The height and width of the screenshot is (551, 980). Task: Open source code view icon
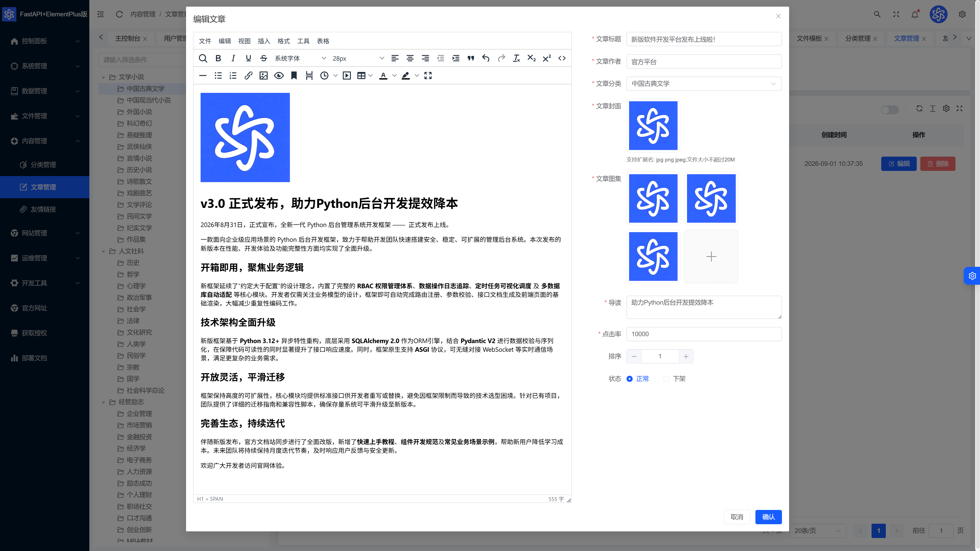point(562,58)
